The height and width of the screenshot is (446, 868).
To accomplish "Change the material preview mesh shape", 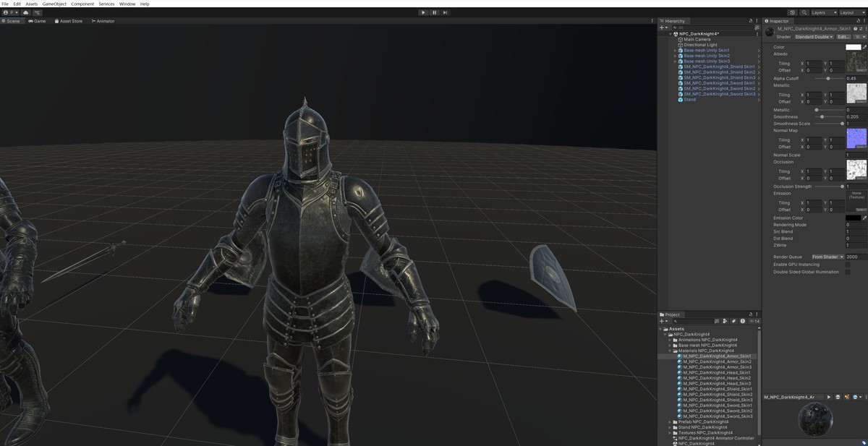I will pos(838,397).
